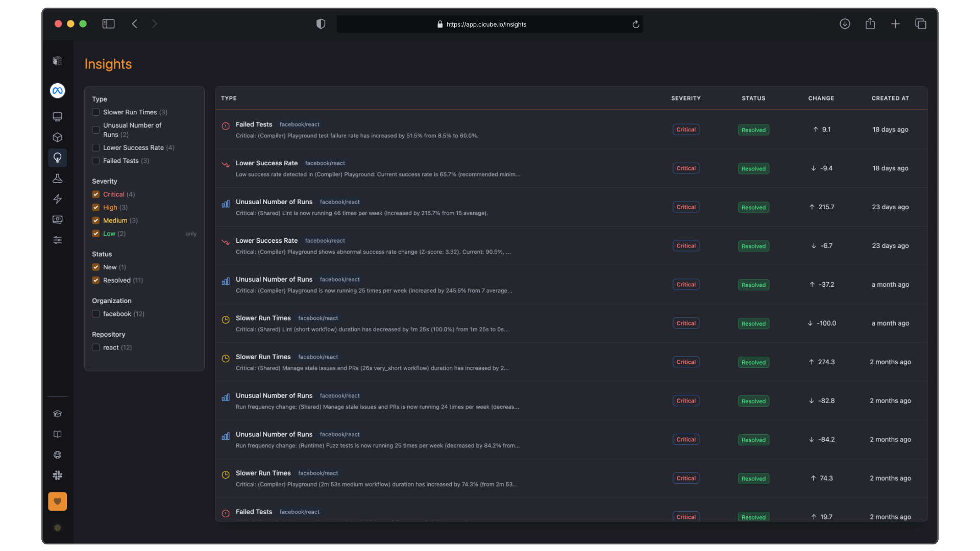The image size is (980, 551).
Task: Open facebook/react link on first Failed Tests row
Action: tap(300, 124)
